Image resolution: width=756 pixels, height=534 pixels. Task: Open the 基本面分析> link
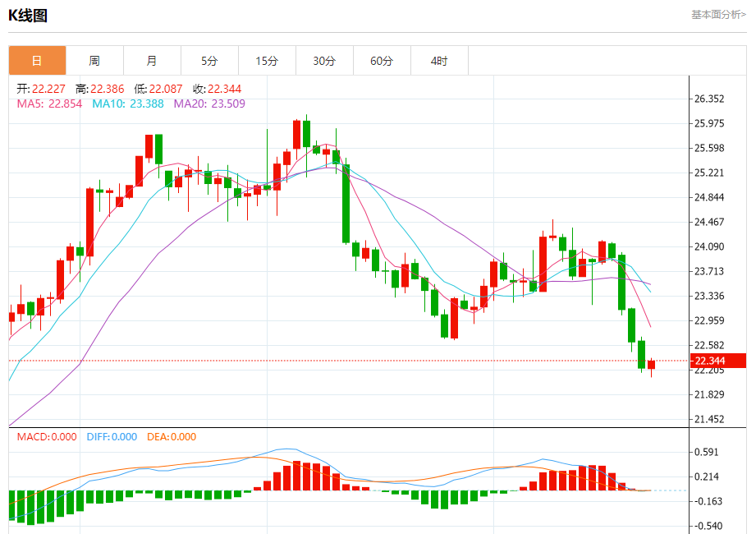[718, 15]
